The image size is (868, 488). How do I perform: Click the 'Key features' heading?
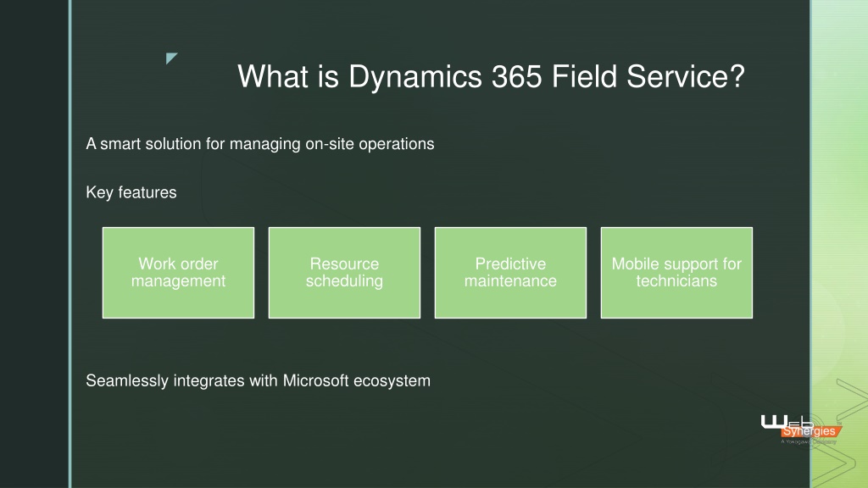point(131,192)
